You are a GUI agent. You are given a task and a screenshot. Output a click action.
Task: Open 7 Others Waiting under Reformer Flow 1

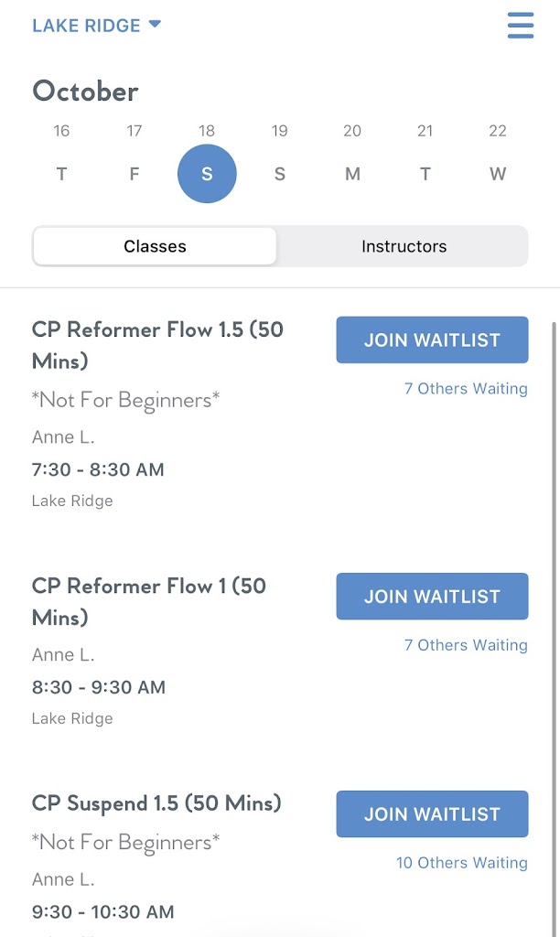pyautogui.click(x=466, y=645)
